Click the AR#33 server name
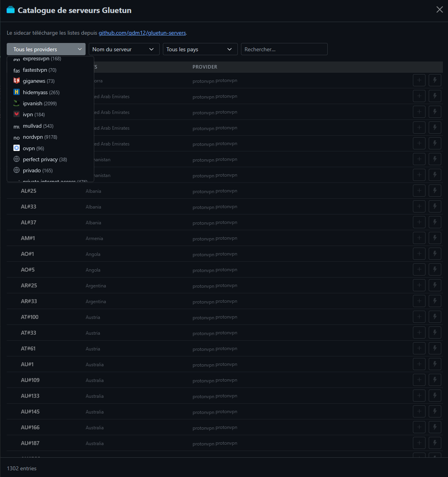 click(29, 301)
